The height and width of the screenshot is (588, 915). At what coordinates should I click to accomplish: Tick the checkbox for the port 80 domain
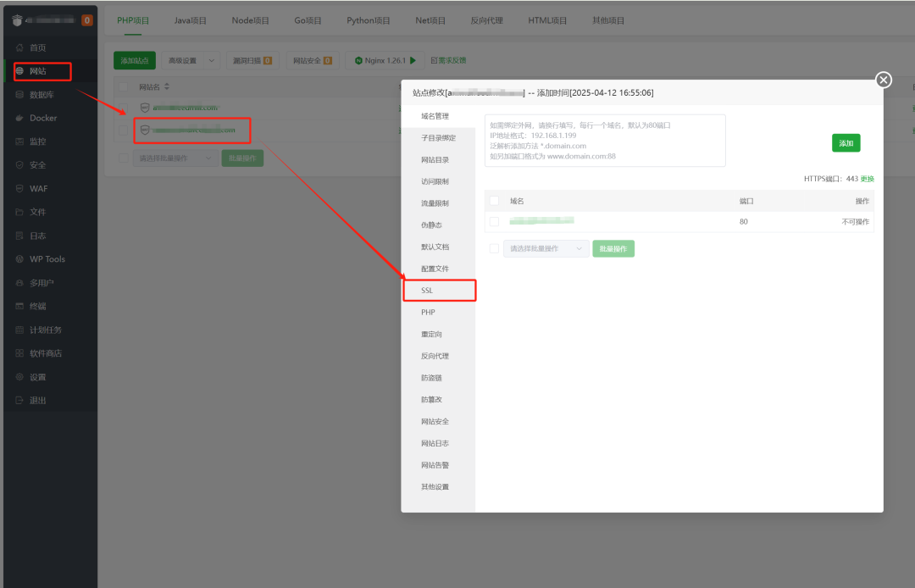(495, 221)
